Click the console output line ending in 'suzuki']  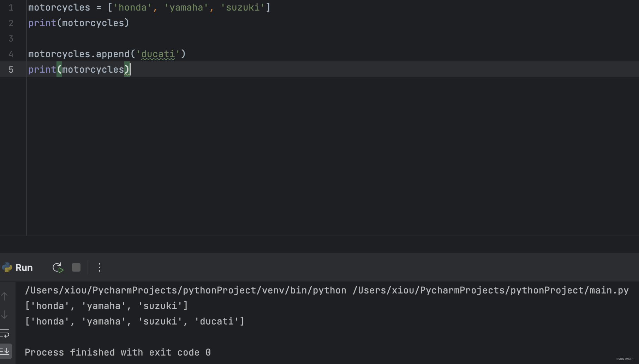[107, 306]
